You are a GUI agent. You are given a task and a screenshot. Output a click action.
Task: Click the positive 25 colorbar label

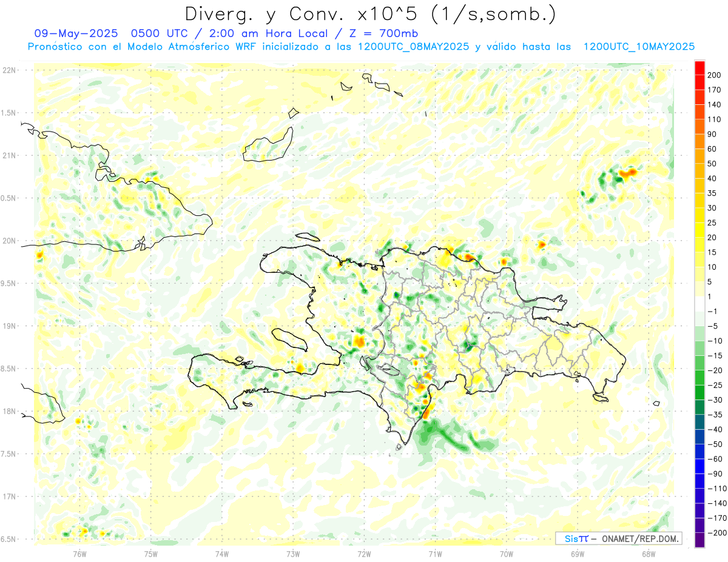tap(713, 223)
